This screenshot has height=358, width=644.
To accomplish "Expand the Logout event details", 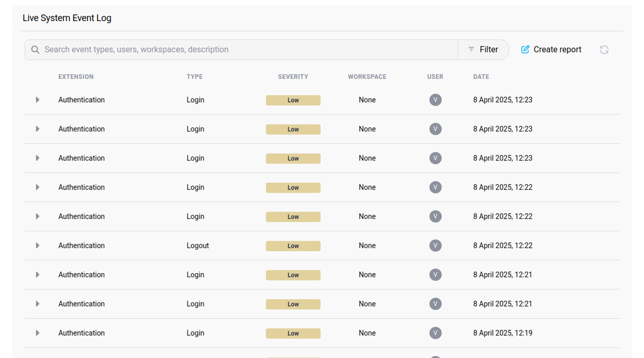I will pos(37,245).
